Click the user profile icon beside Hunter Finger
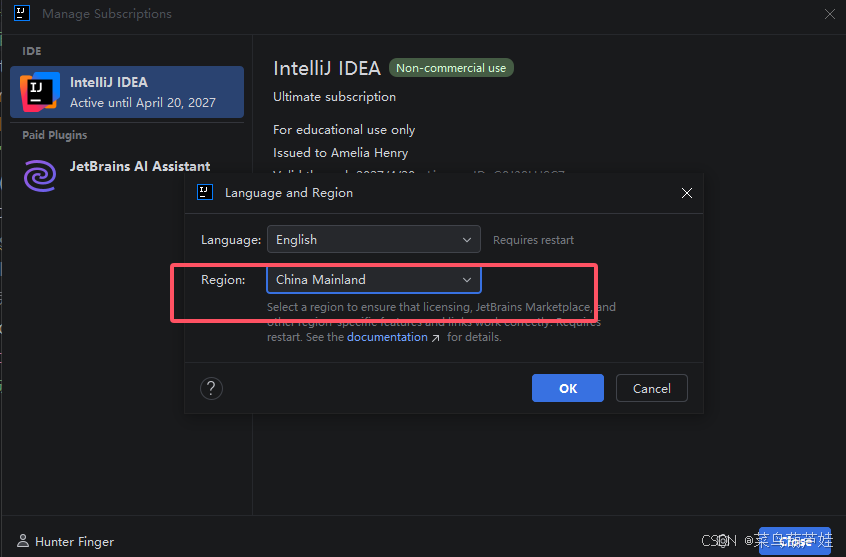846x557 pixels. [x=23, y=541]
